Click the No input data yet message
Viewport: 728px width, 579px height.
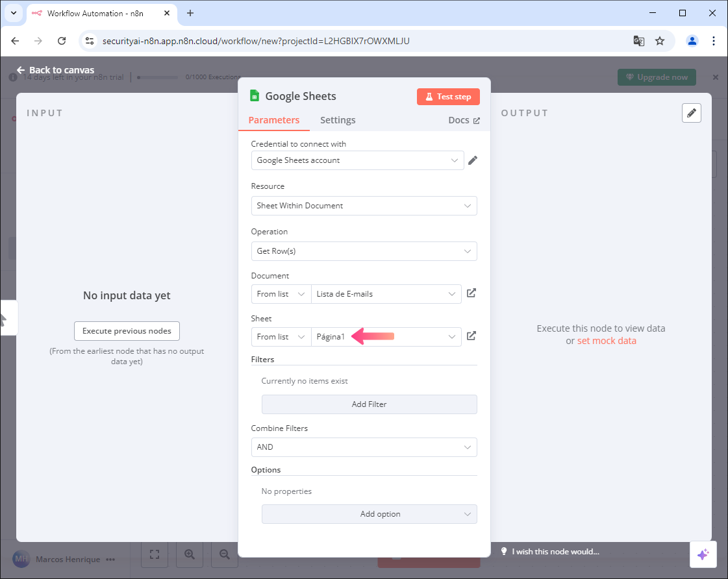(127, 295)
